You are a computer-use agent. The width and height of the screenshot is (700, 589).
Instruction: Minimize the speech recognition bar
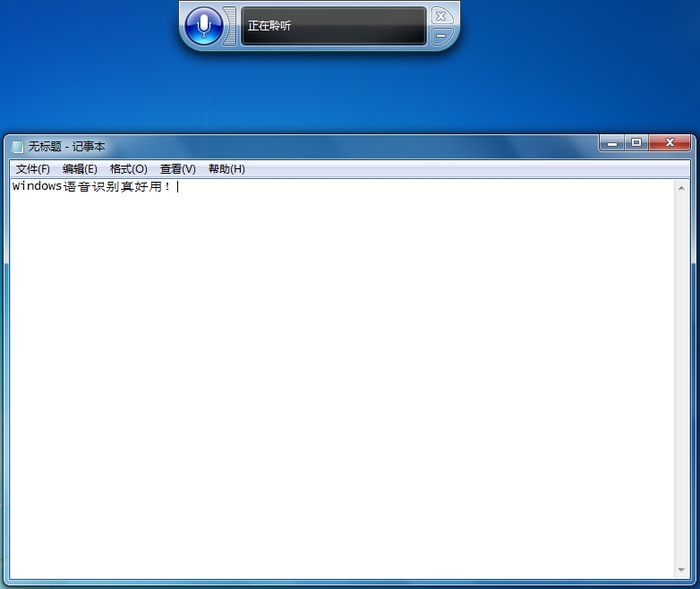click(x=441, y=36)
